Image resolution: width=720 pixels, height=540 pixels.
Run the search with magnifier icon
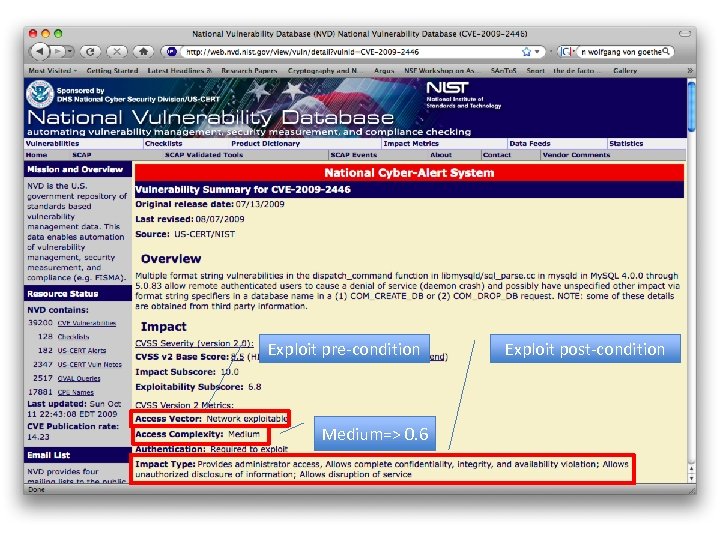[x=667, y=51]
